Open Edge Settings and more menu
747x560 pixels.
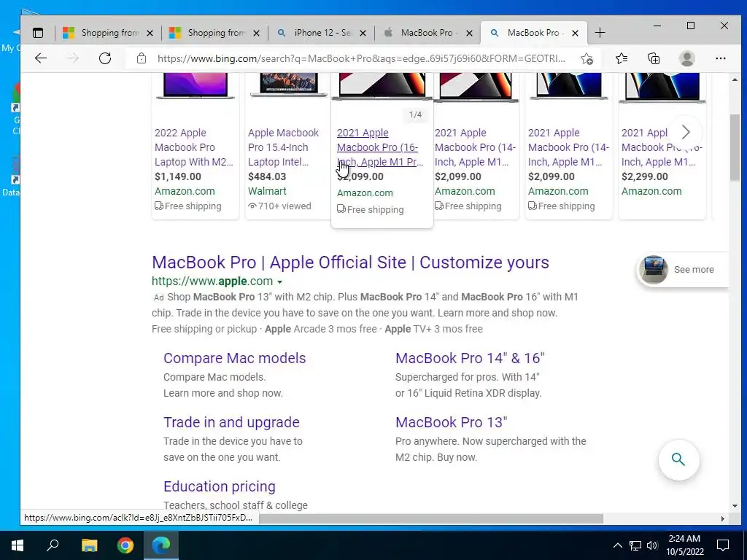tap(720, 58)
